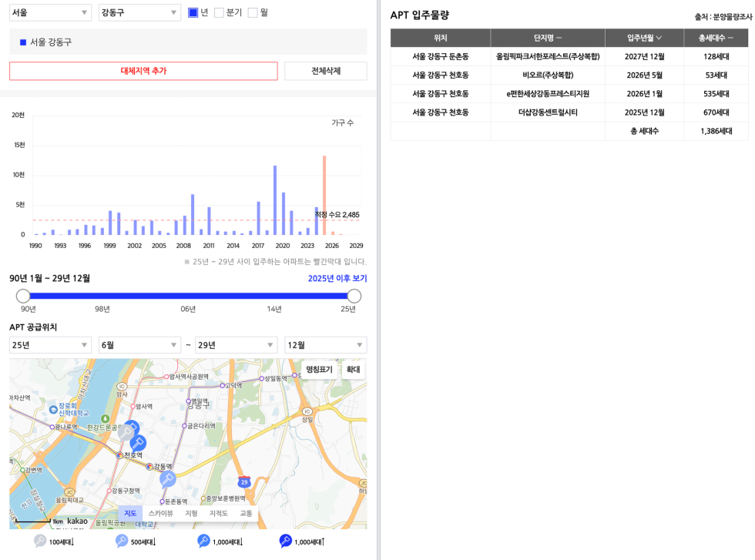Switch to 지적도 map tab

[x=219, y=513]
